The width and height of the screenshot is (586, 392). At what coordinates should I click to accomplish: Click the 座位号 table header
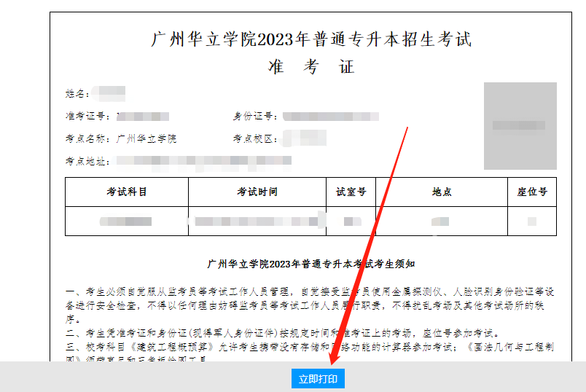[532, 192]
